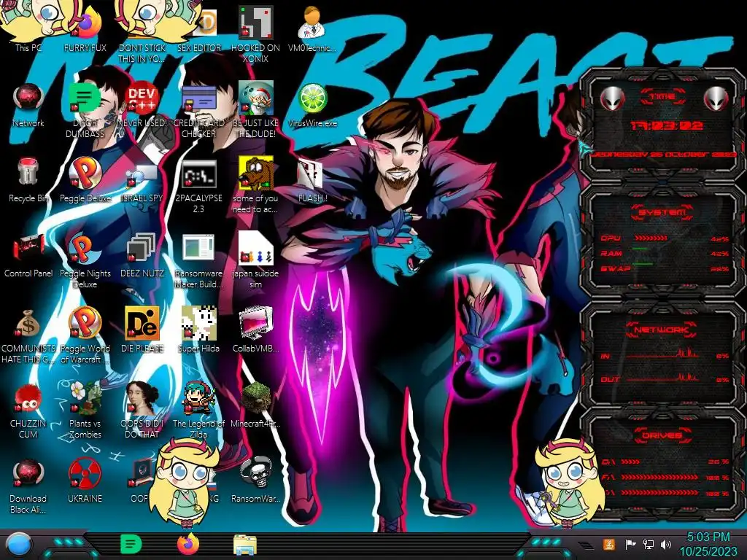Click the CPU usage bar in SYSTEM widget
The height and width of the screenshot is (560, 747).
pyautogui.click(x=651, y=238)
